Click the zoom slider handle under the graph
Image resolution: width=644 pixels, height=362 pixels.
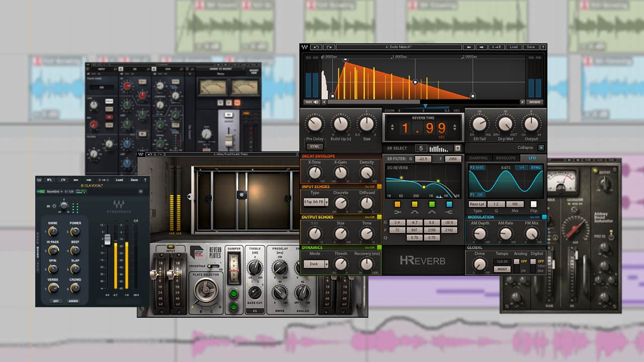(x=425, y=106)
